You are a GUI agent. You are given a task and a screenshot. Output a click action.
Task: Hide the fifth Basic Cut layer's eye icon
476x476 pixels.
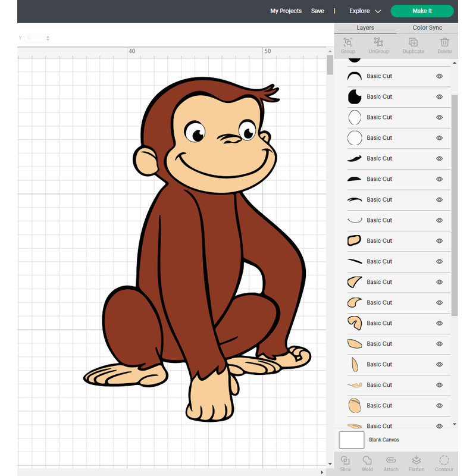(x=439, y=158)
